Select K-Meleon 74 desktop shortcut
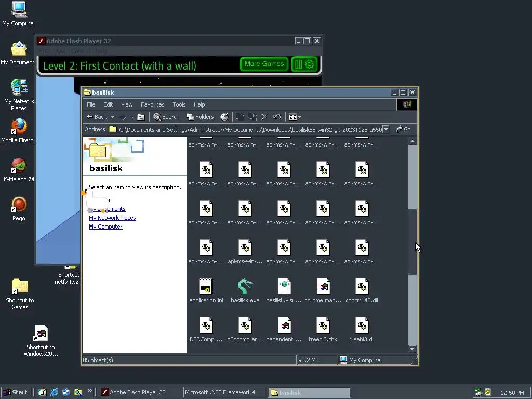 19,170
